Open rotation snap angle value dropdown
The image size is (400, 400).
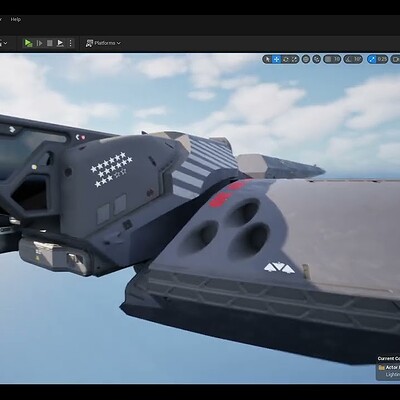tap(358, 59)
